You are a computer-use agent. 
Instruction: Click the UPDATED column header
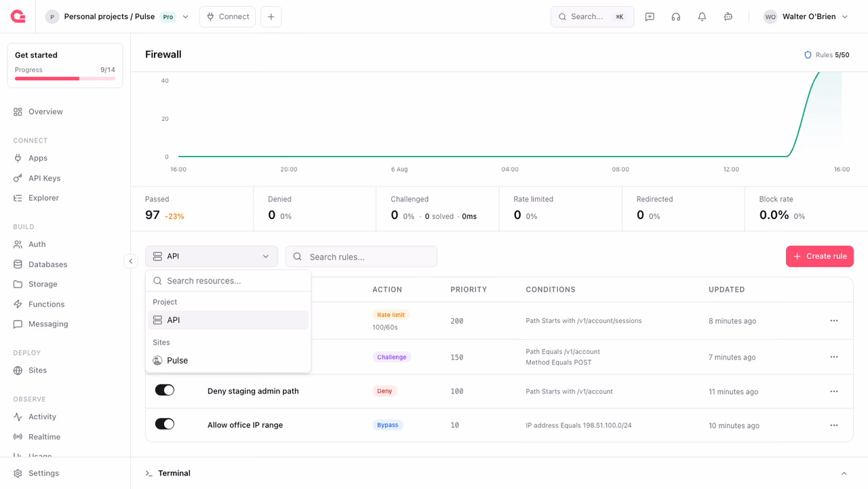pos(727,290)
